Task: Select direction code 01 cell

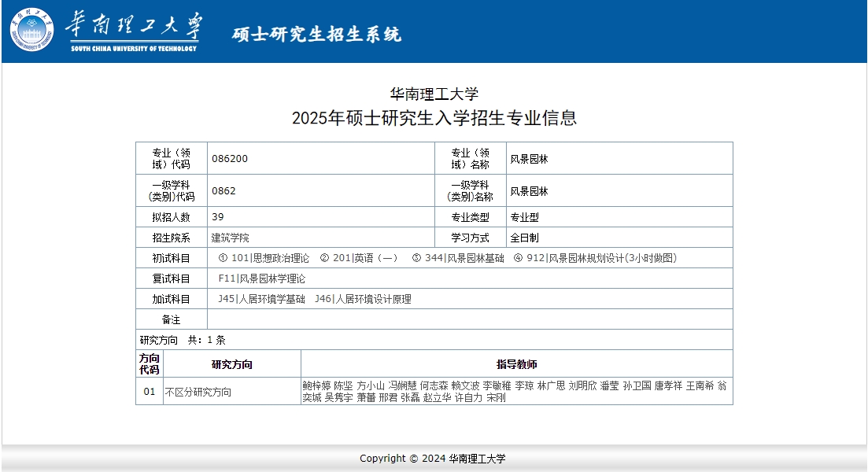Action: point(150,392)
